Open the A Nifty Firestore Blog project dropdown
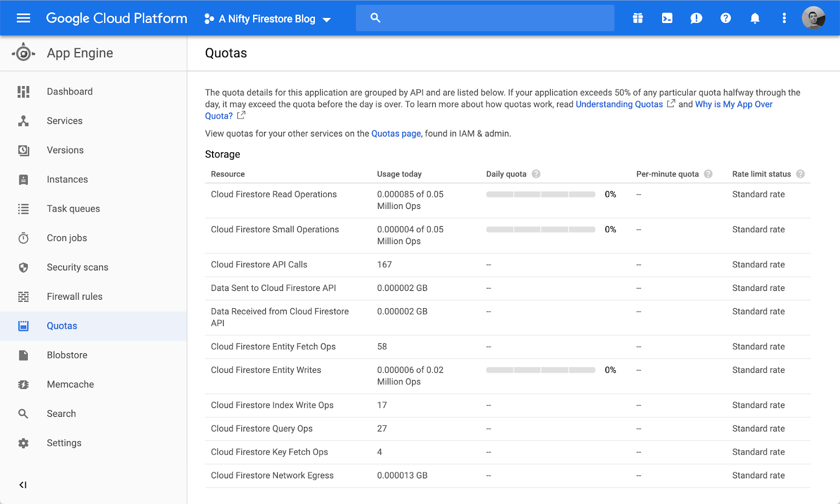Image resolution: width=840 pixels, height=504 pixels. pyautogui.click(x=268, y=19)
